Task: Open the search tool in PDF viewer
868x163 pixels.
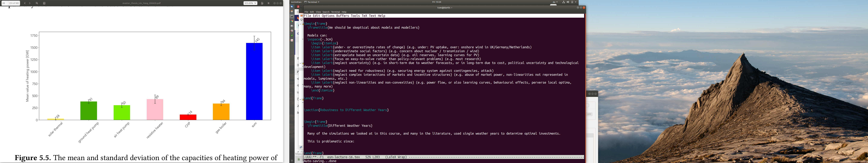Action: coord(37,3)
